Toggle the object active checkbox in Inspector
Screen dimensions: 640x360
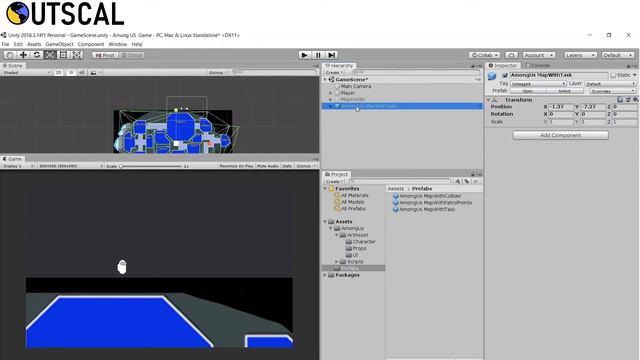pos(505,75)
